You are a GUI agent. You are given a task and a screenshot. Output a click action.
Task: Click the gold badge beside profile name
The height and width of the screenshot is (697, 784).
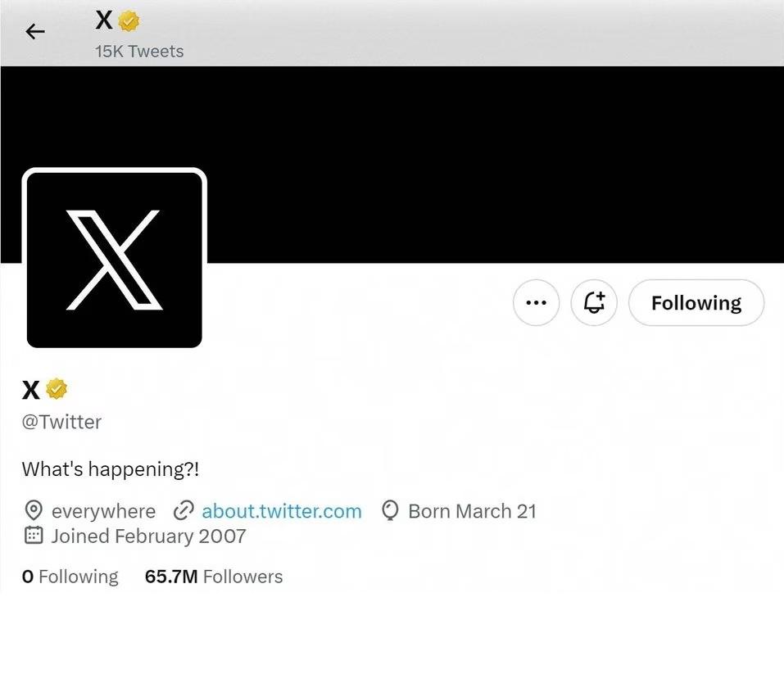pos(56,389)
